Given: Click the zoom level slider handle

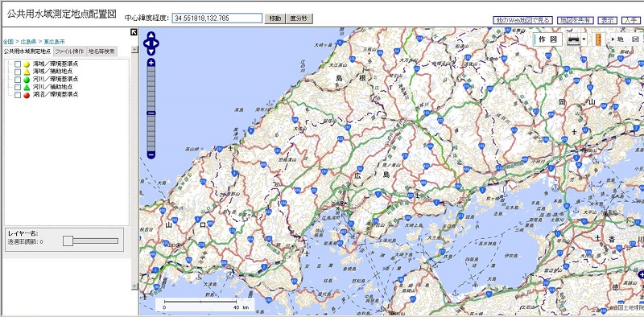Looking at the screenshot, I should point(151,113).
